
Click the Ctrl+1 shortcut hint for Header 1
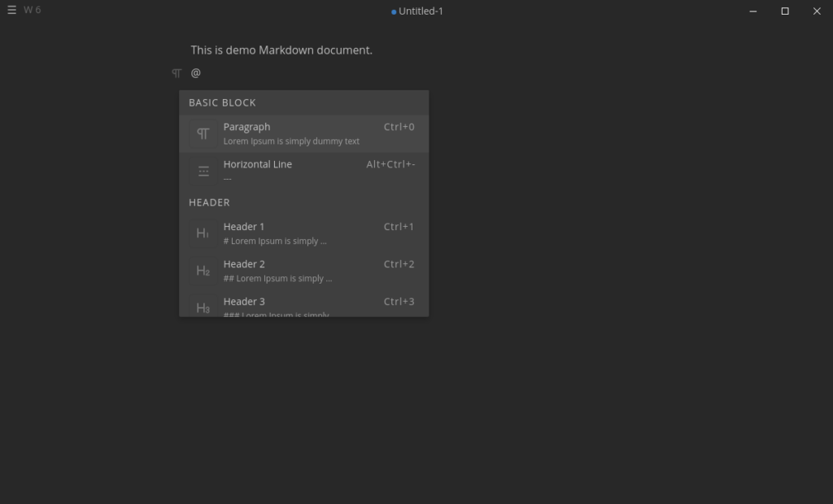click(399, 227)
